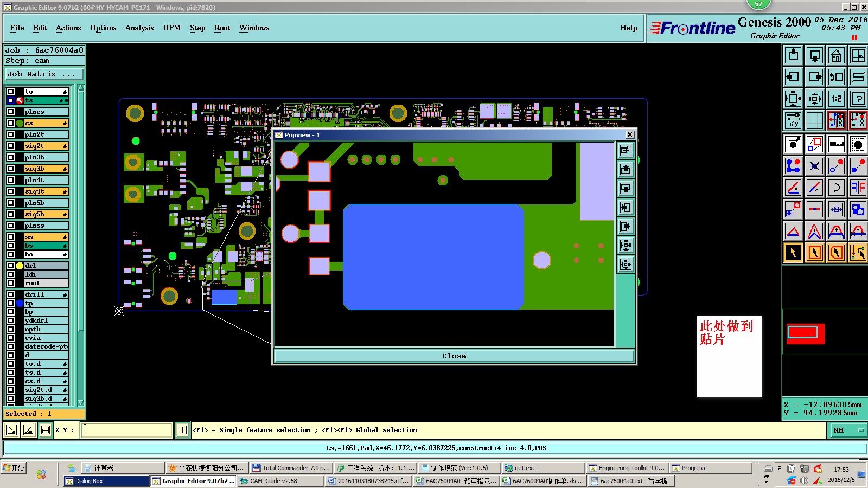The image size is (868, 488).
Task: Click the exclamation mark button near XY field
Action: click(x=182, y=430)
